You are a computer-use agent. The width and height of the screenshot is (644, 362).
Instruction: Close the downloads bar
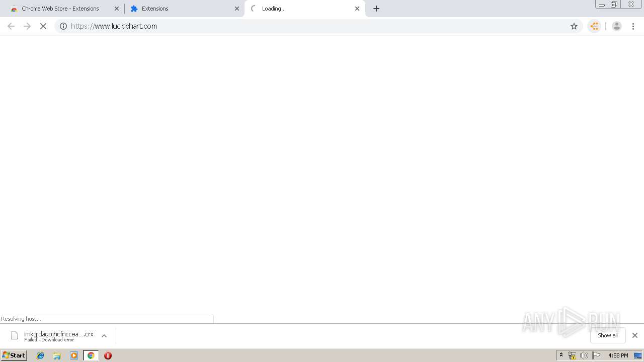[x=635, y=335]
